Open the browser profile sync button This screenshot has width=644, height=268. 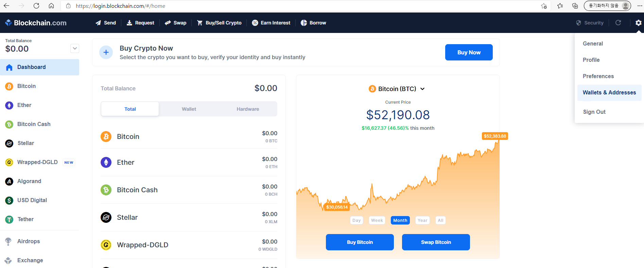point(607,6)
